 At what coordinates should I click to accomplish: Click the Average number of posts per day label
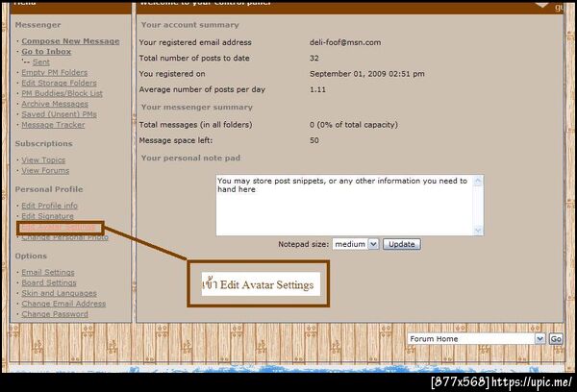(202, 89)
